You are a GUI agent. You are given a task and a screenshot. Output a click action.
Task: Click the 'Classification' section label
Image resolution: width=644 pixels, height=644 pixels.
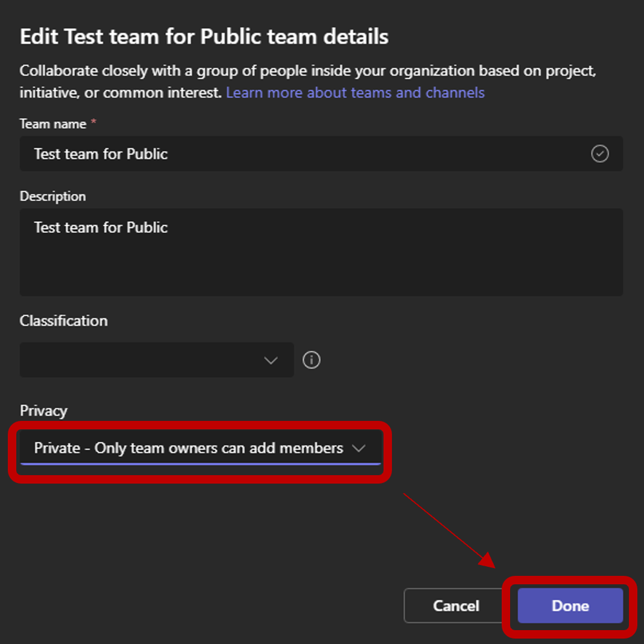click(x=64, y=321)
